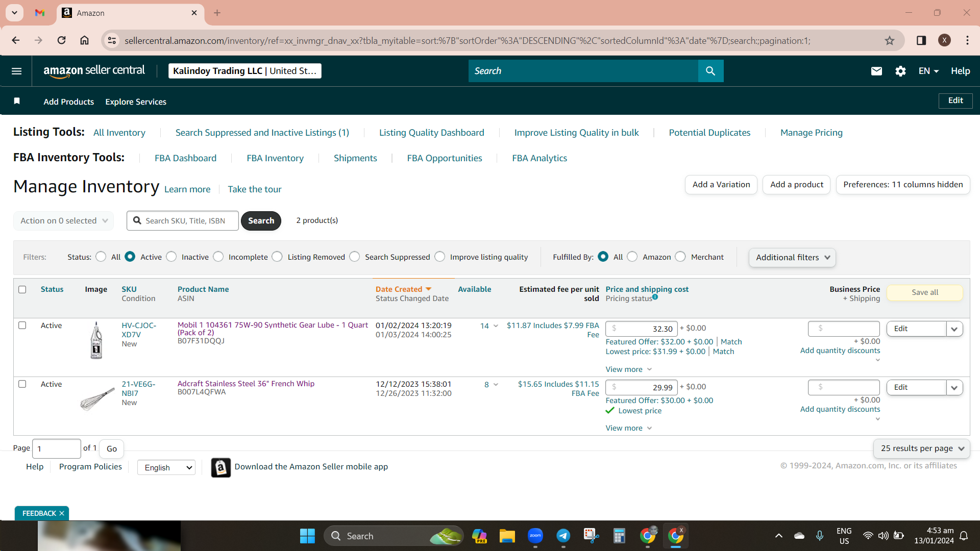Reload the page in browser
980x551 pixels.
point(61,40)
